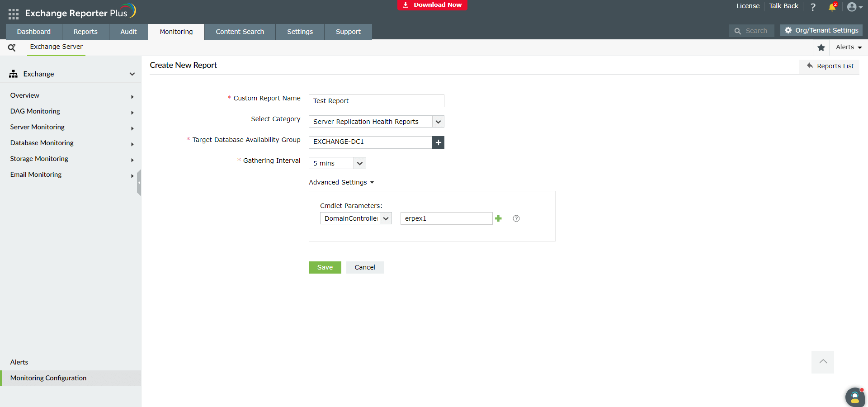Click the Custom Report Name field

tap(377, 101)
